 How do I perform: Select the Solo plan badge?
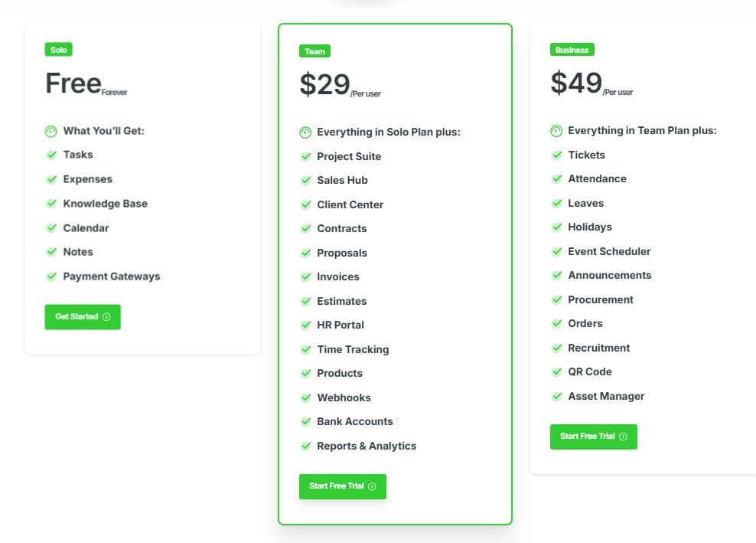pyautogui.click(x=59, y=49)
